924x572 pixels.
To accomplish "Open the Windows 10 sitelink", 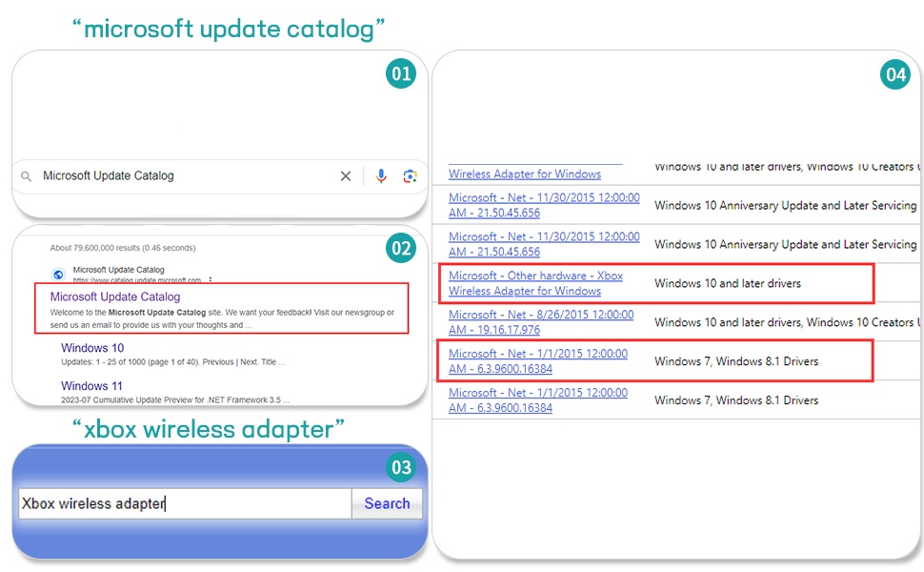I will pyautogui.click(x=92, y=348).
